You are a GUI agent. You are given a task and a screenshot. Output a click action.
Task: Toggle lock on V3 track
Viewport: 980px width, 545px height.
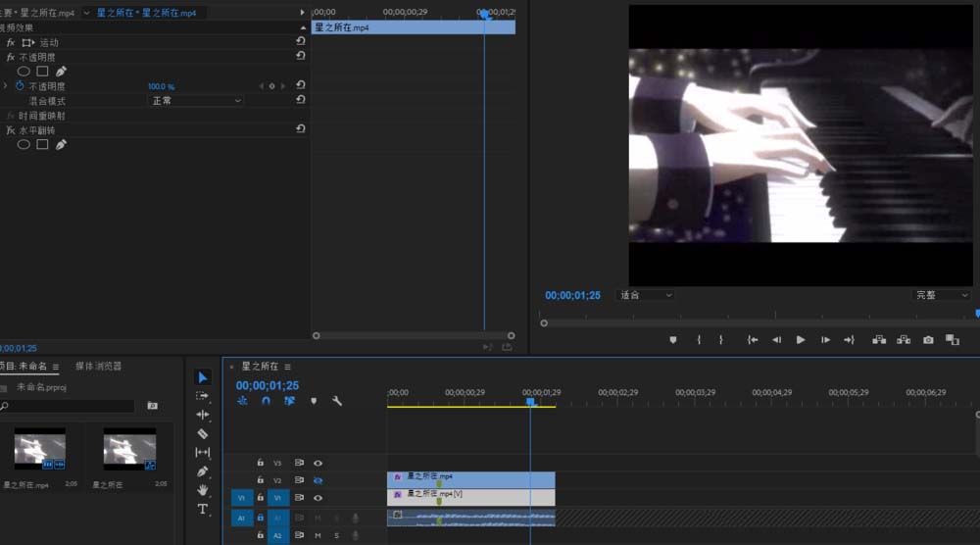tap(260, 463)
